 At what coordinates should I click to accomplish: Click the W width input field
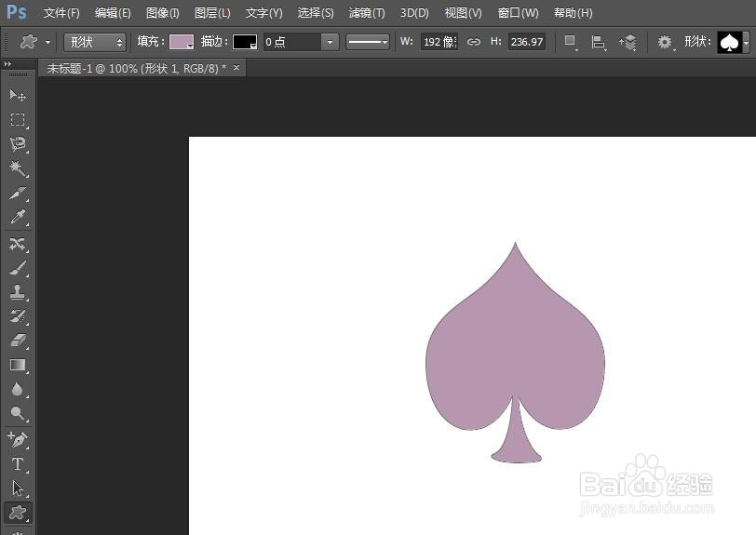coord(439,42)
